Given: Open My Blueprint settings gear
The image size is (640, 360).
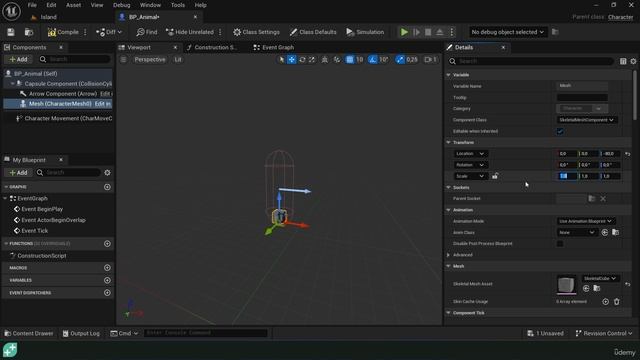Looking at the screenshot, I should coord(107,173).
